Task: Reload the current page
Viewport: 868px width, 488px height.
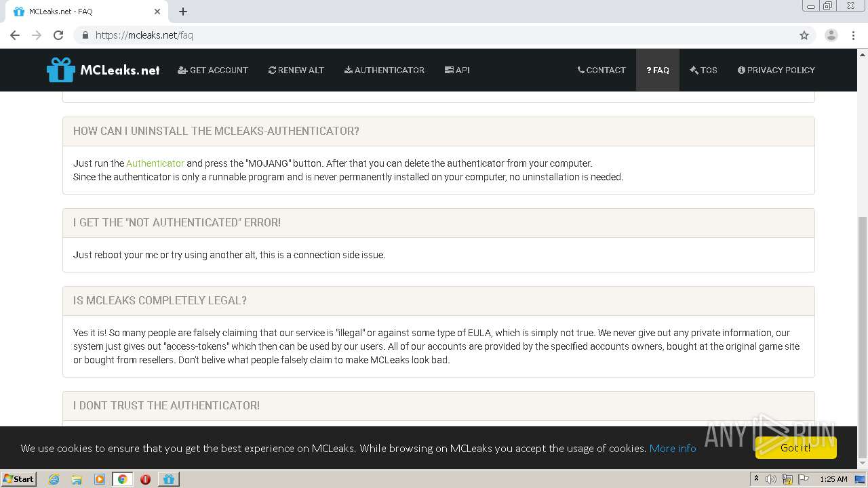Action: (58, 35)
